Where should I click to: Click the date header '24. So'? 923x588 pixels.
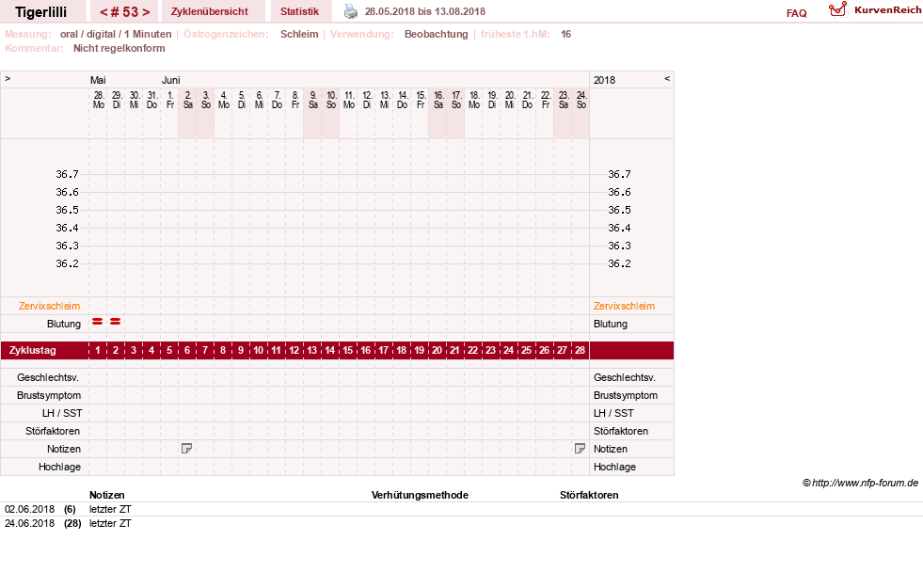[581, 100]
